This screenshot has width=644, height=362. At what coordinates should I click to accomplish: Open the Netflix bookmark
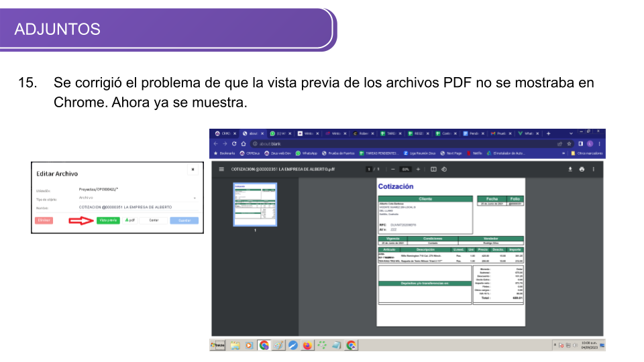(x=474, y=154)
